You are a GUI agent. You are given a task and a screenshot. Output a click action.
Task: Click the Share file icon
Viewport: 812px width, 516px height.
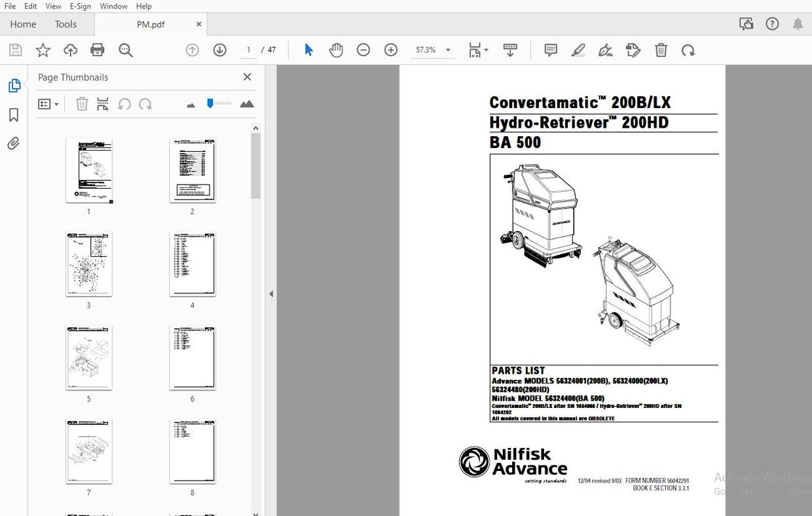click(x=70, y=50)
